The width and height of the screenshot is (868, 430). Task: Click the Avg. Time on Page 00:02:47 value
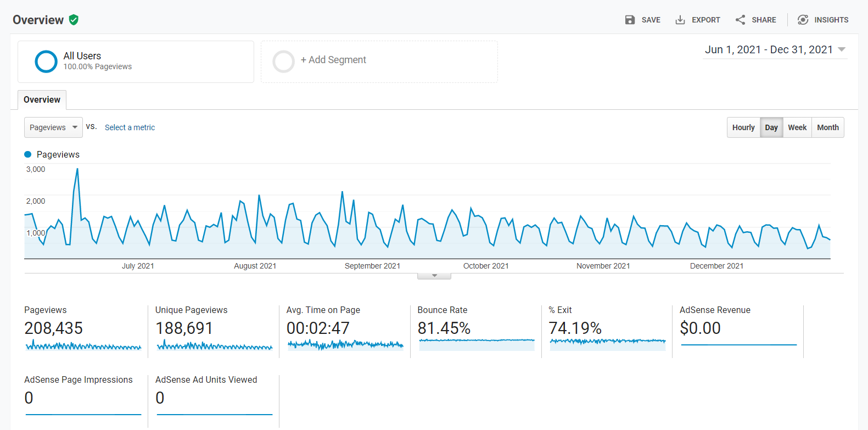318,328
